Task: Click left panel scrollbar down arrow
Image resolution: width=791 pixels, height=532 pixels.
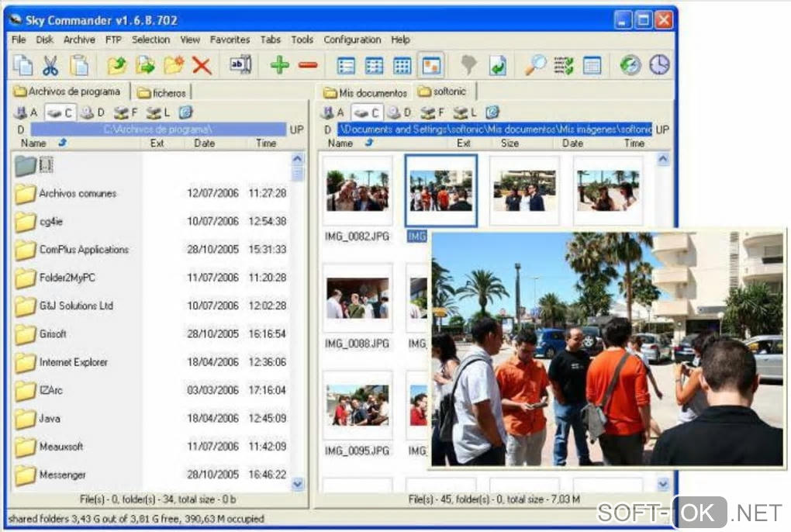Action: (298, 485)
